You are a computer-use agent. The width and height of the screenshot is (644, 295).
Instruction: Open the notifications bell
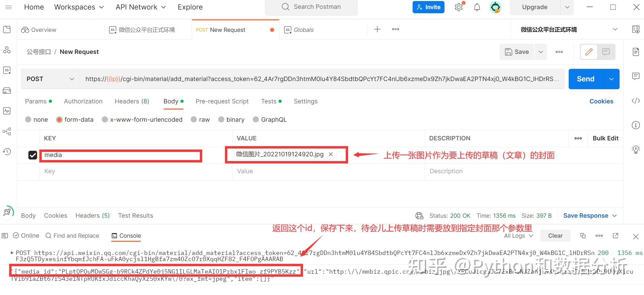pos(477,7)
